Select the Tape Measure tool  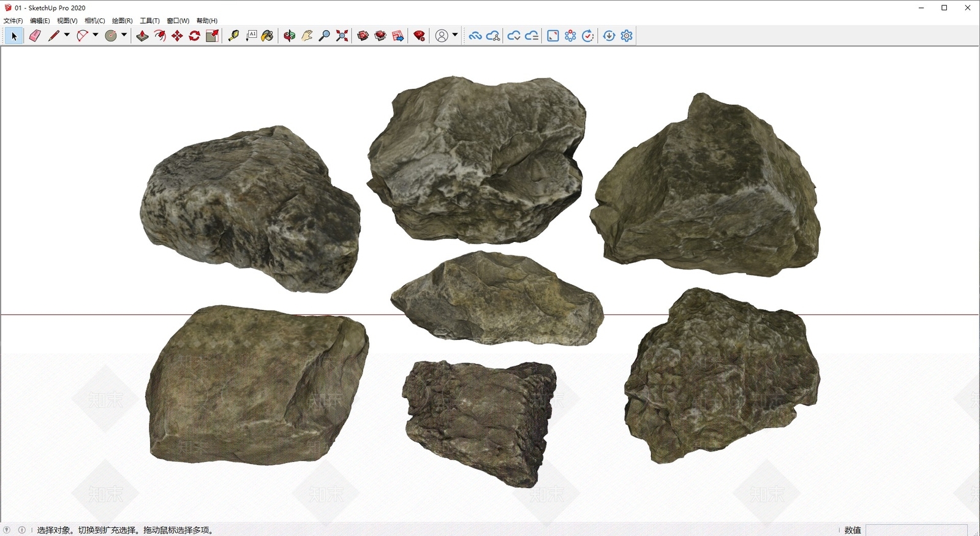click(233, 36)
